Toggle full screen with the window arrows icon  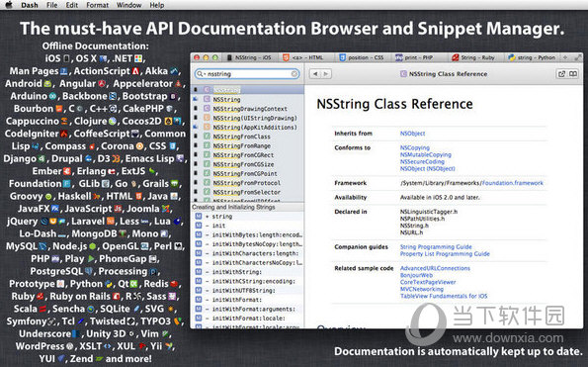pyautogui.click(x=578, y=57)
